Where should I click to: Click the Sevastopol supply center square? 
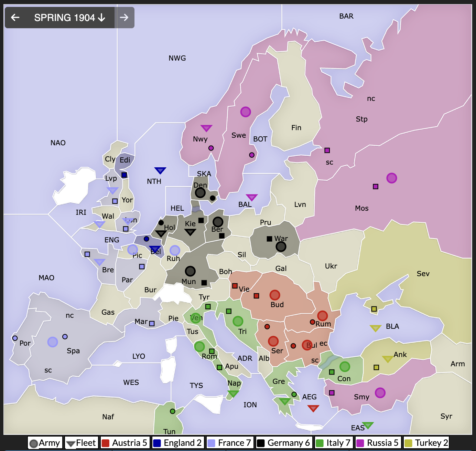(374, 309)
